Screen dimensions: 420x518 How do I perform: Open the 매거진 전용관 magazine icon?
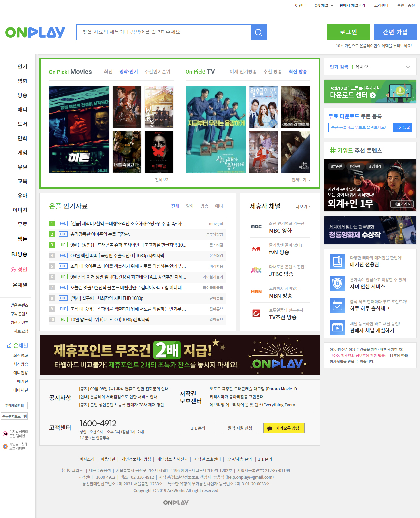point(337,261)
